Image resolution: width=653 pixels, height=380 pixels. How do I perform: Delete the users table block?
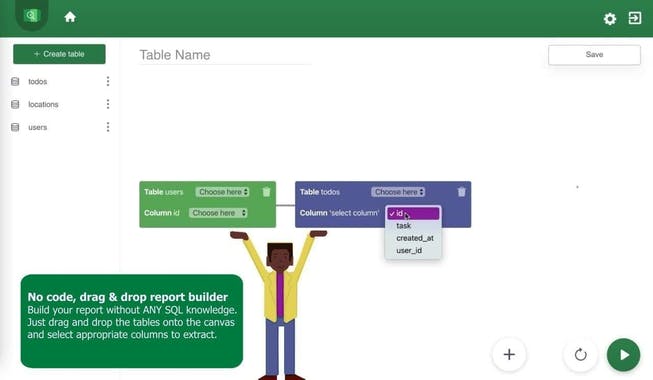coord(266,192)
